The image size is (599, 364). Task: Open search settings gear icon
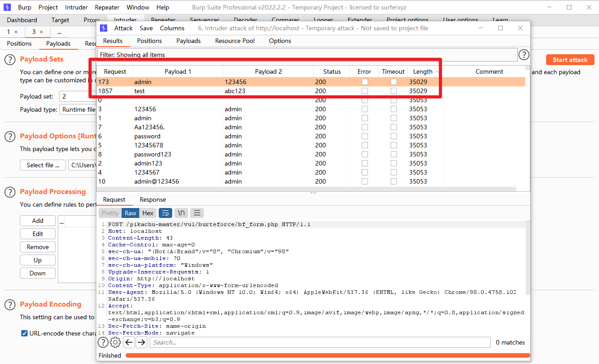click(116, 342)
